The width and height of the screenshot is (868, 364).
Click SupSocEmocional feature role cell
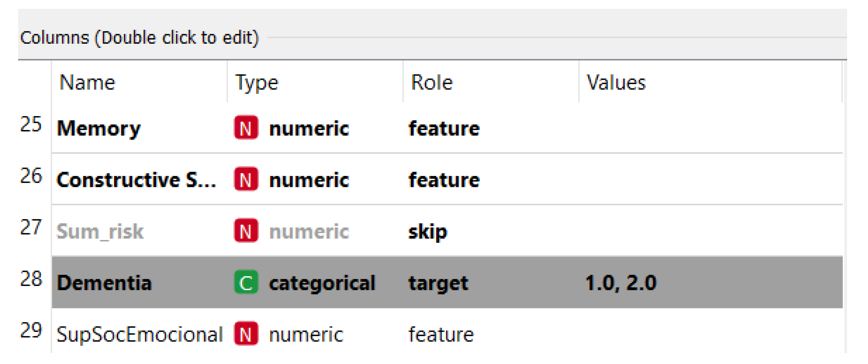[441, 334]
